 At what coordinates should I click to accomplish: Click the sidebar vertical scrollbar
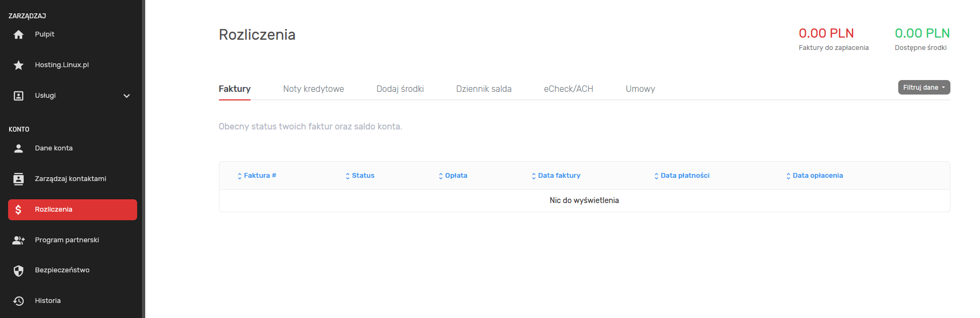click(x=144, y=159)
